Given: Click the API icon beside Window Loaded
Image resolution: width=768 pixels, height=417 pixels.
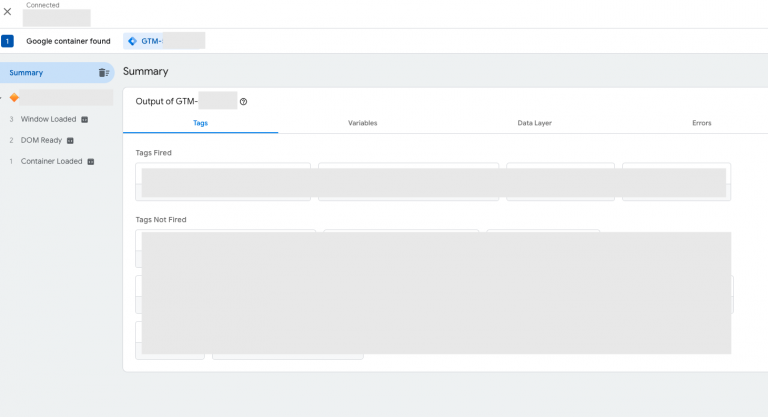Looking at the screenshot, I should [x=84, y=119].
